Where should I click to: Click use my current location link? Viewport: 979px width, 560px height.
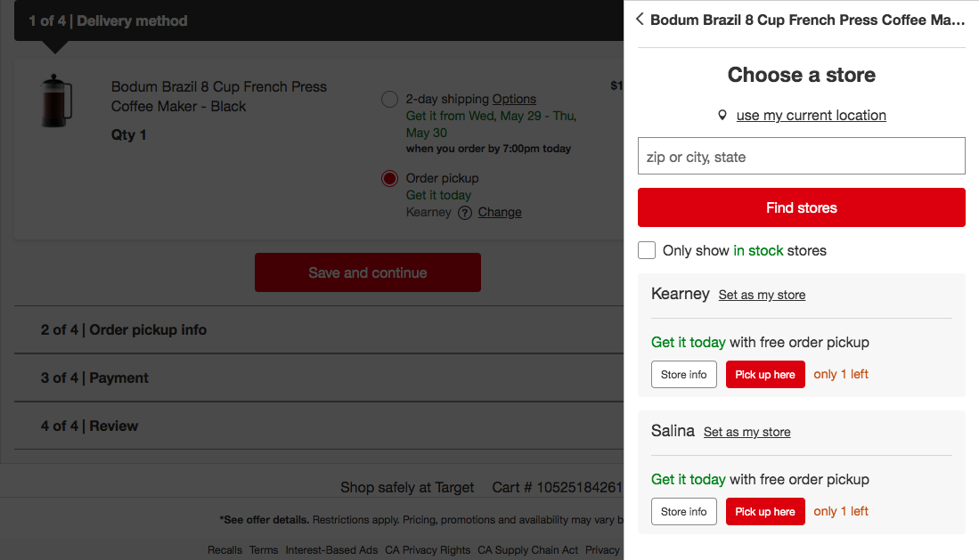coord(811,115)
